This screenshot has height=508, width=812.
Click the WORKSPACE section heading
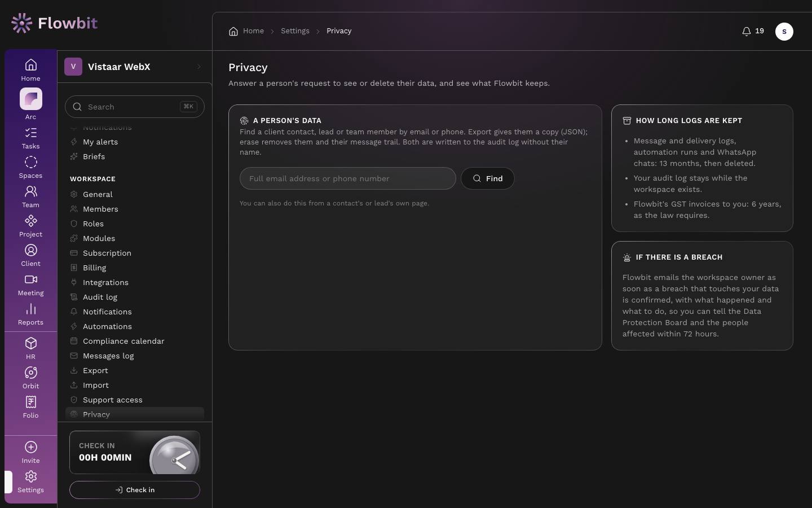click(92, 179)
